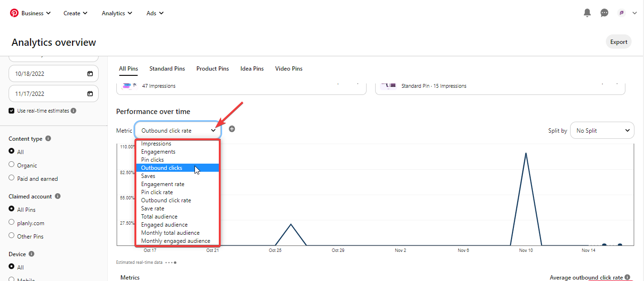The width and height of the screenshot is (644, 281).
Task: Select Other Pins claimed account
Action: (x=11, y=236)
